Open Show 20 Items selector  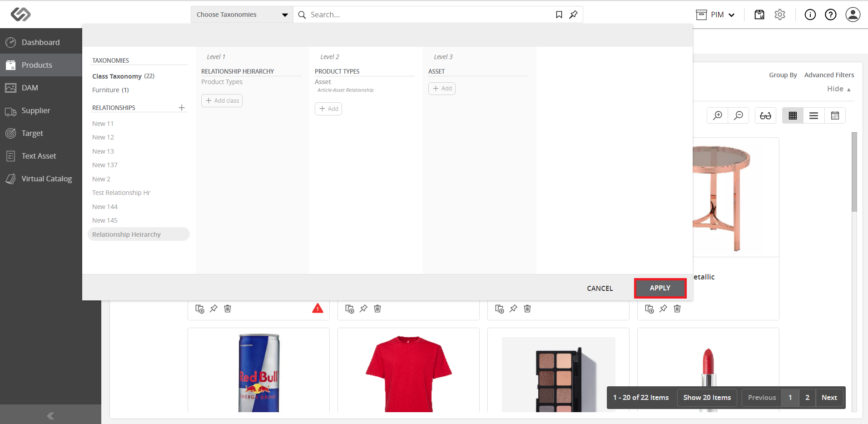[707, 398]
